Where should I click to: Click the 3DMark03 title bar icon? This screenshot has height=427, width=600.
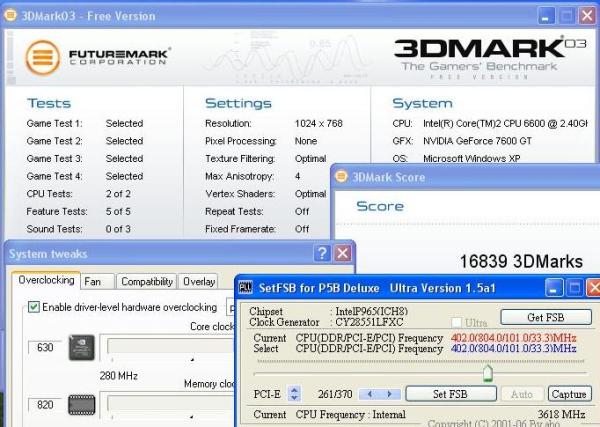coord(10,15)
